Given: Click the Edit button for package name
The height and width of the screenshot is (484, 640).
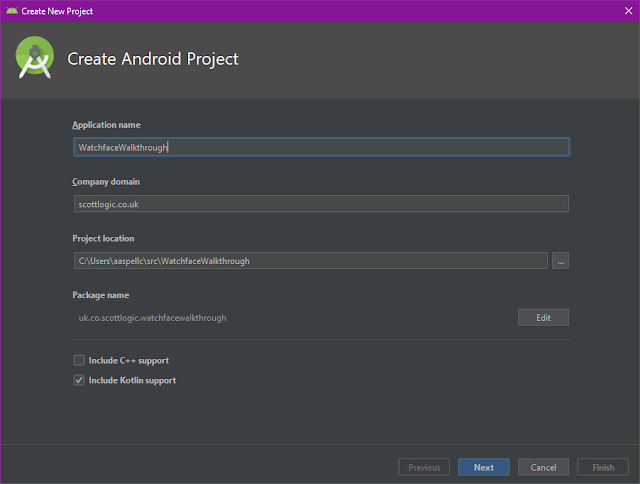Looking at the screenshot, I should [543, 317].
